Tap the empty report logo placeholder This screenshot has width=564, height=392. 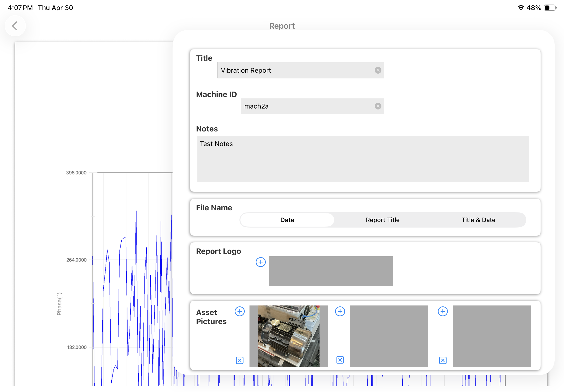tap(331, 271)
